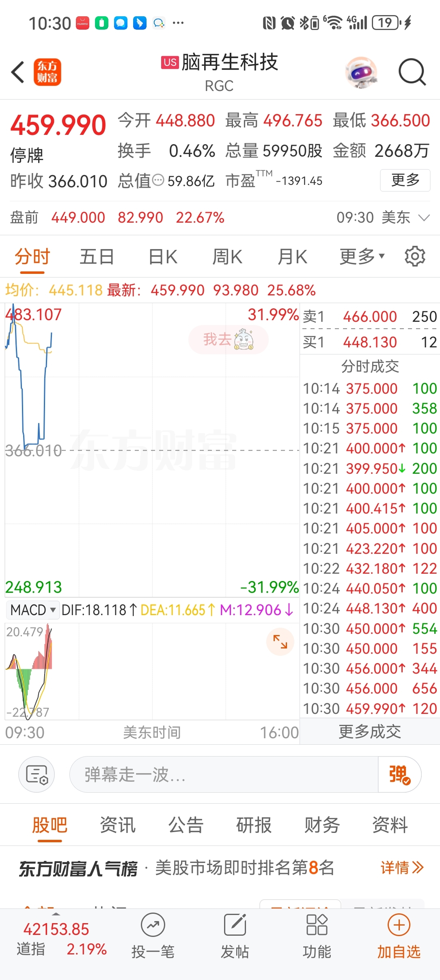This screenshot has width=440, height=980.
Task: Open the 财务 tab
Action: coord(322,825)
